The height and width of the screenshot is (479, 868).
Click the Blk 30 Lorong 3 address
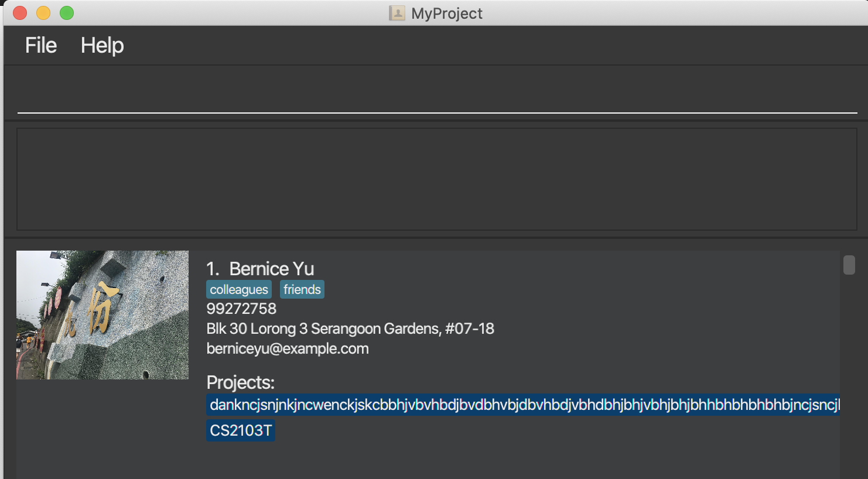(350, 329)
